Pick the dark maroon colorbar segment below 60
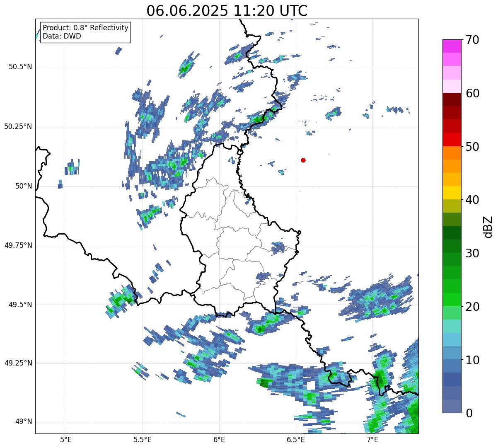 (452, 99)
